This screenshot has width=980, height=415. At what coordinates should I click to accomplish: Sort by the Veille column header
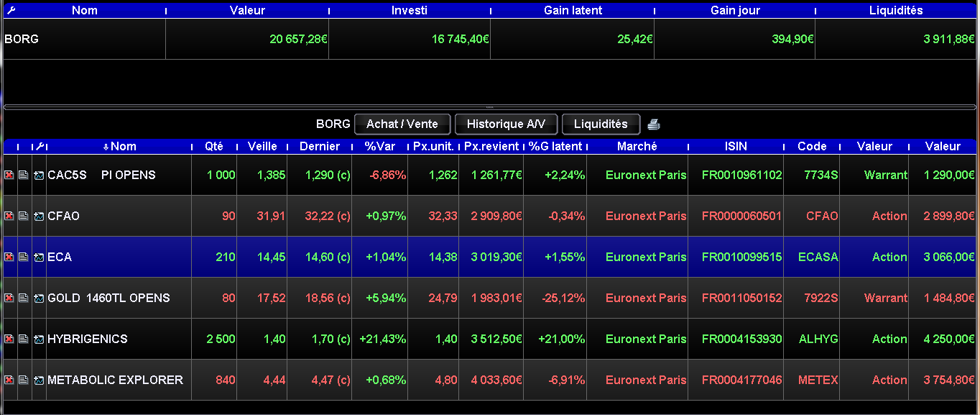point(262,146)
